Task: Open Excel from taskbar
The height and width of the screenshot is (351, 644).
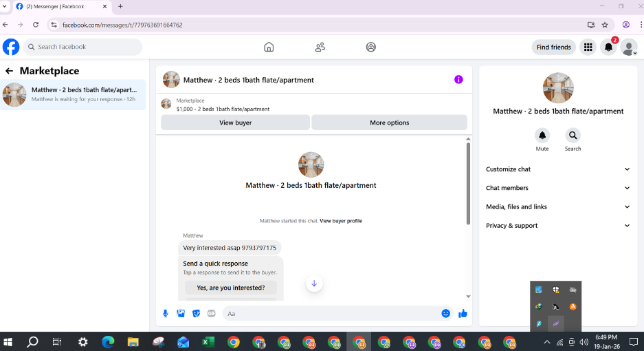Action: (x=208, y=342)
